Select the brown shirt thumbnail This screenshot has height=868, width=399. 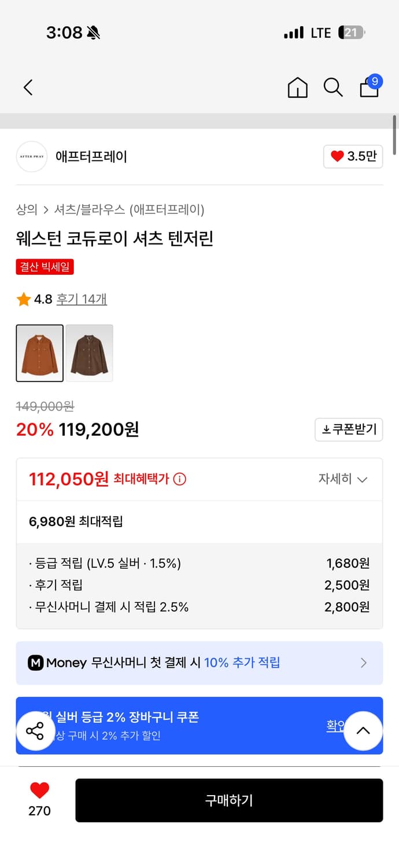point(89,353)
